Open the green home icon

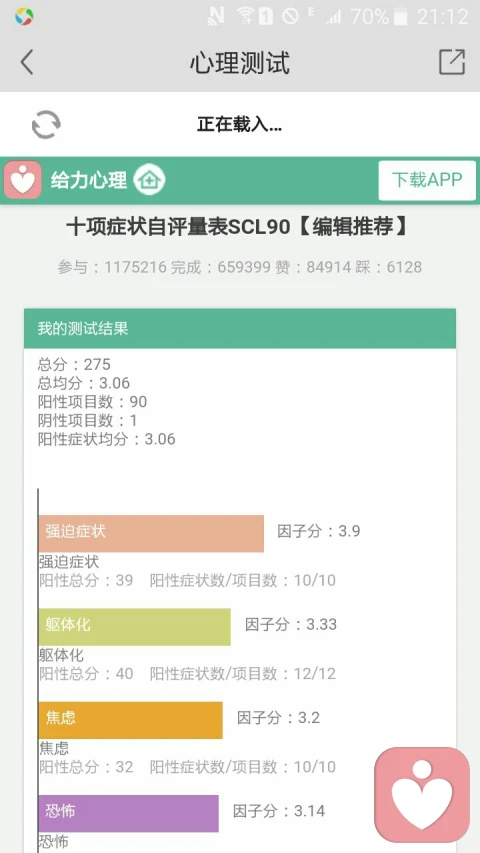pyautogui.click(x=149, y=180)
